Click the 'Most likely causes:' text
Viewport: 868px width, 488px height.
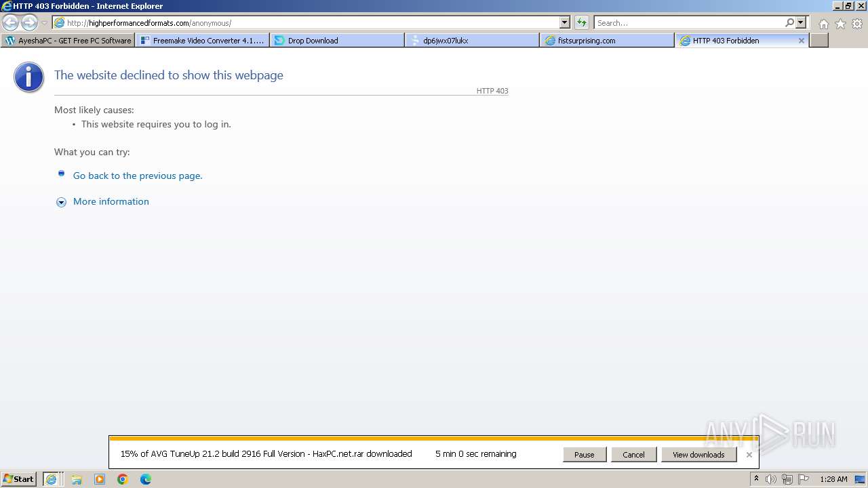[94, 110]
